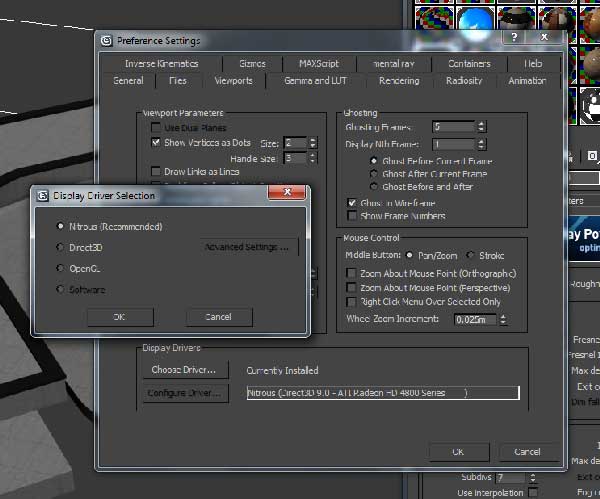The image size is (600, 499).
Task: Open the Gamma and LUT tab
Action: click(315, 81)
